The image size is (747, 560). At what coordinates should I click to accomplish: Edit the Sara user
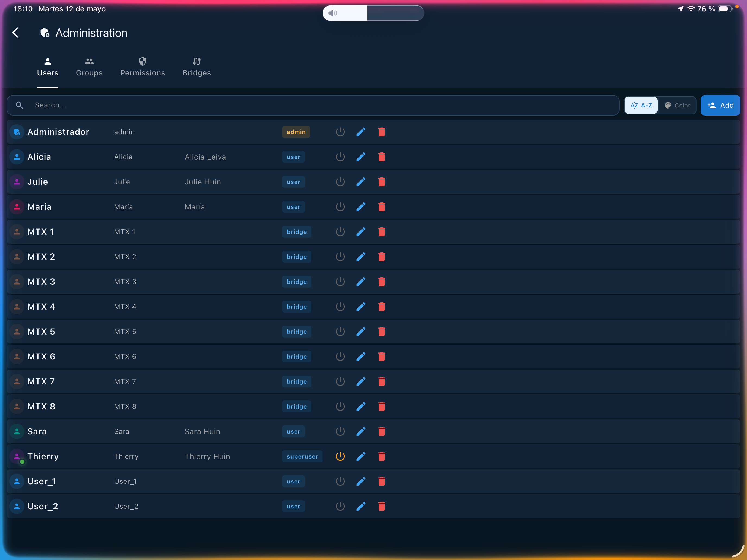pos(361,432)
